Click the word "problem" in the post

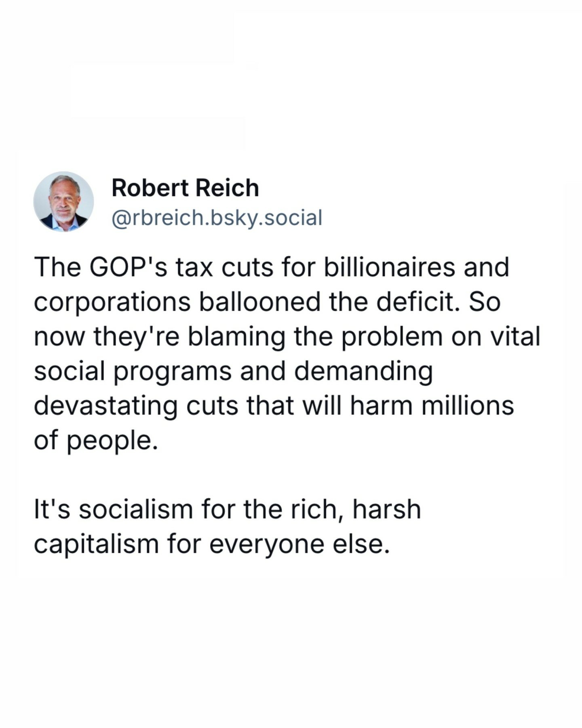(x=392, y=336)
